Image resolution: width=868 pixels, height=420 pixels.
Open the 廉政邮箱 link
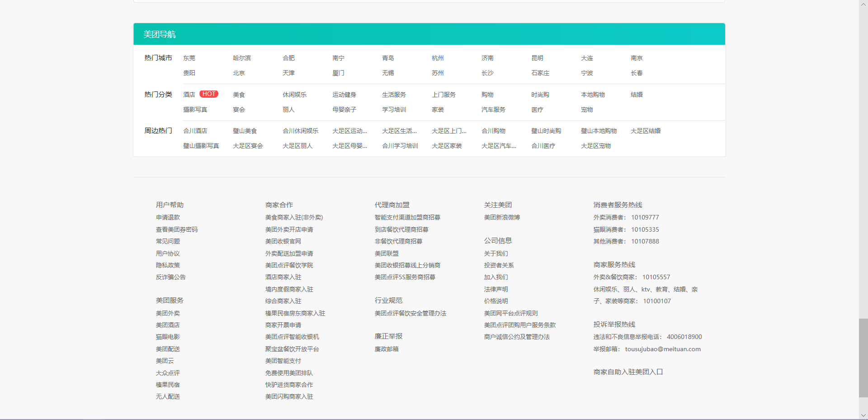[387, 349]
